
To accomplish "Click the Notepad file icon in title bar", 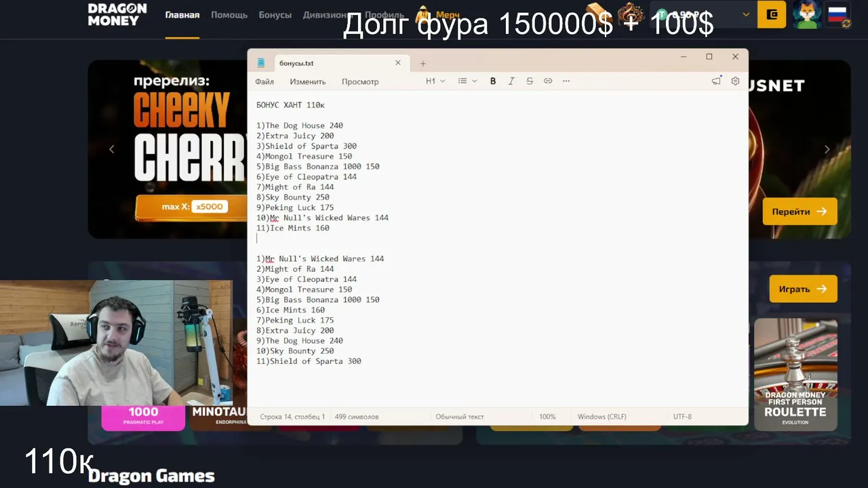I will click(x=261, y=63).
